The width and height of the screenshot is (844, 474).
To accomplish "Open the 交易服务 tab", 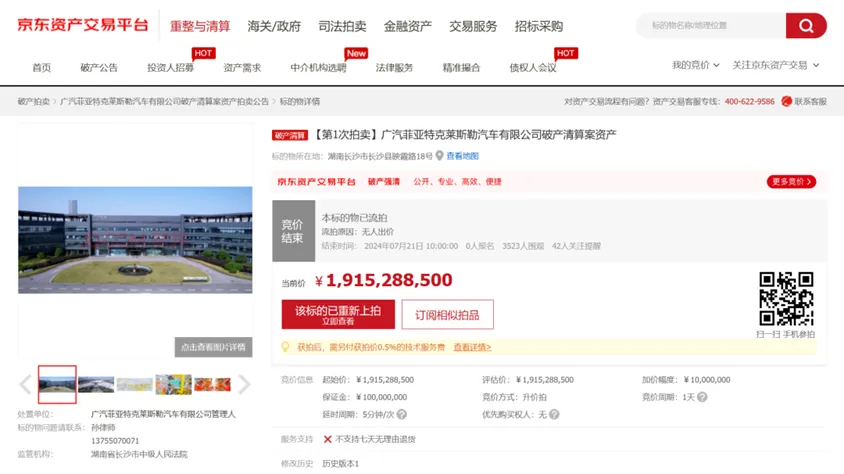I will tap(473, 26).
